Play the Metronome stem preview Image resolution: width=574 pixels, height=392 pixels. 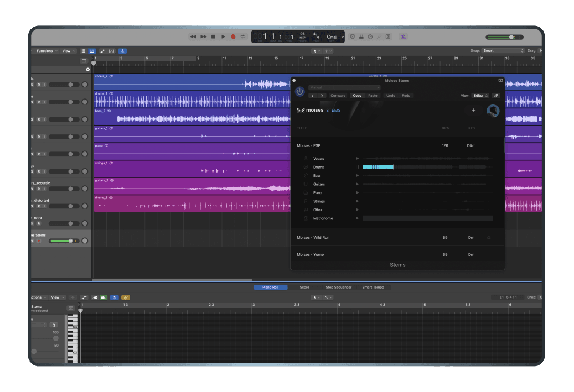[357, 218]
